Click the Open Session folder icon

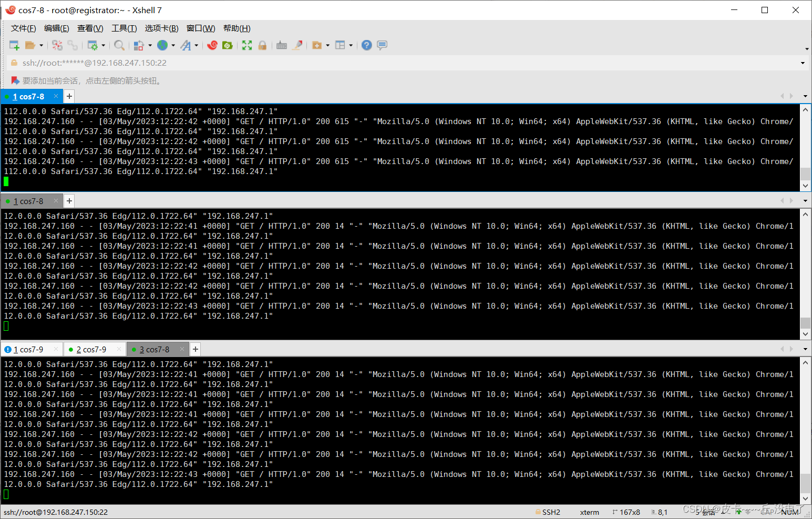[x=30, y=45]
